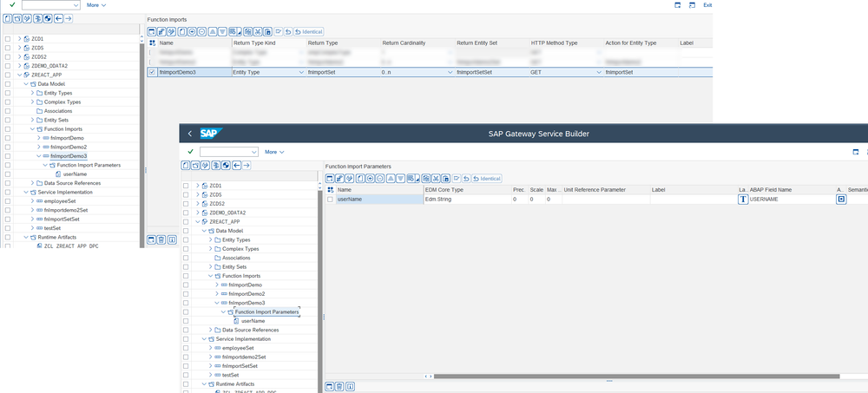Click the trash icon below the front window tree
Screen dimensions: 868x393
[x=338, y=385]
